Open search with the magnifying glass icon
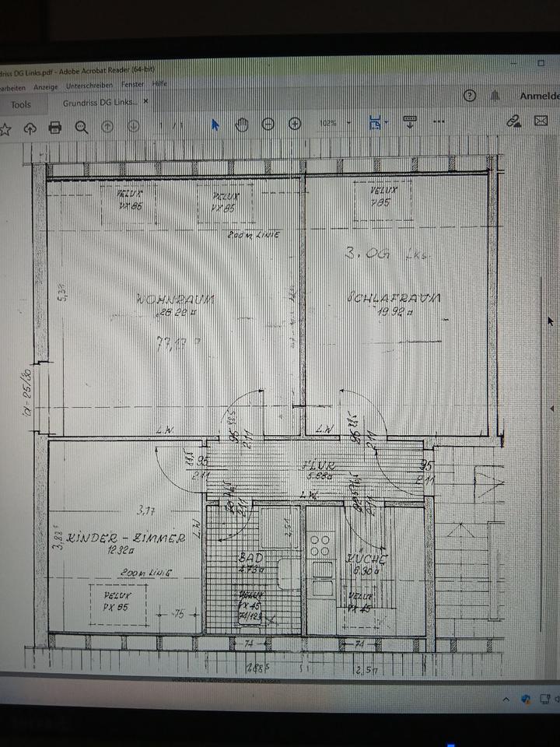 pyautogui.click(x=81, y=127)
